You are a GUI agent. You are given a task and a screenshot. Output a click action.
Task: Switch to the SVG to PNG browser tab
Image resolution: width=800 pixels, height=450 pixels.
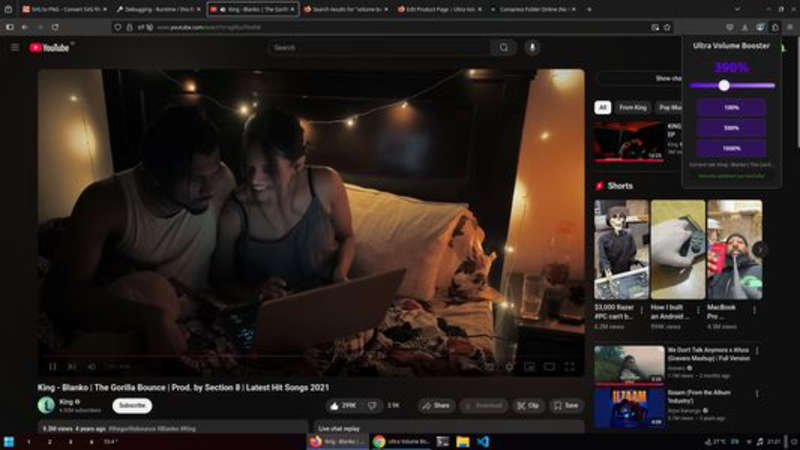click(x=64, y=9)
